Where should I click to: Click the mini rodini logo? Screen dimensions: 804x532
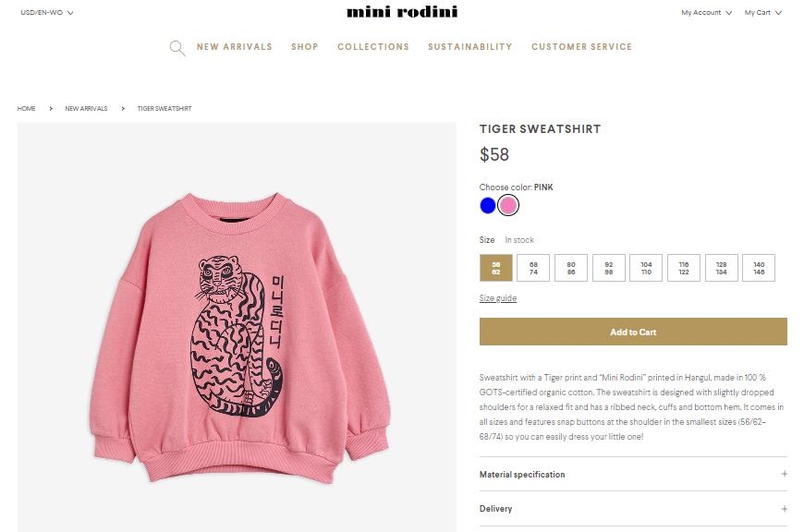click(x=402, y=12)
